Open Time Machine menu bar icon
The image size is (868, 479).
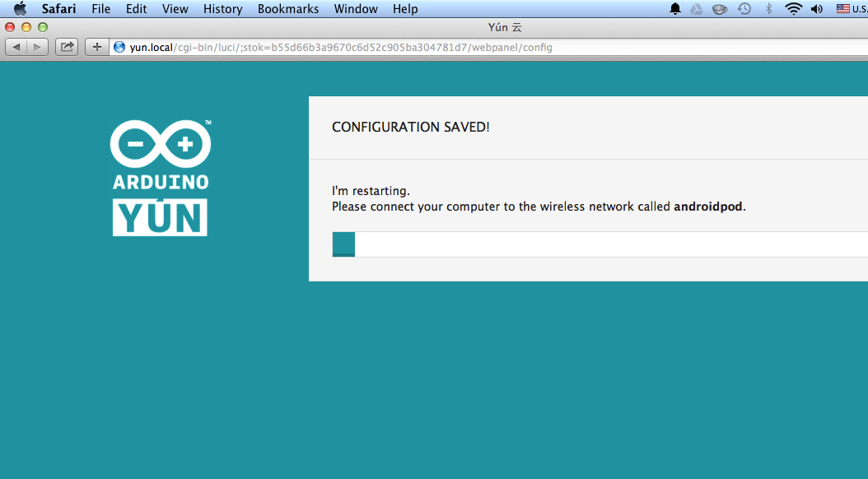(x=744, y=9)
